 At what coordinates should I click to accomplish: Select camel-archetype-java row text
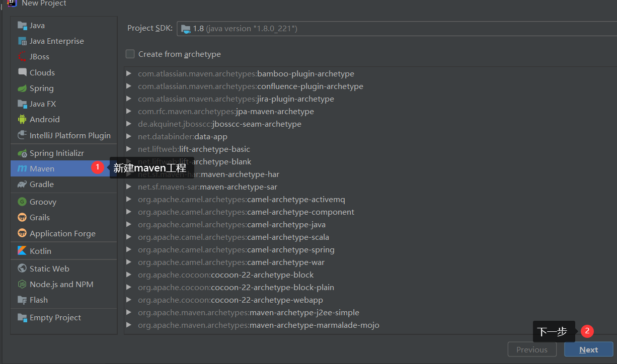[232, 224]
